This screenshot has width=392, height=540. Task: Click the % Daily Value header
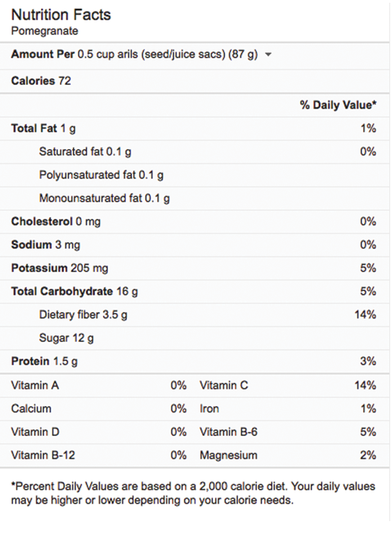[x=338, y=105]
